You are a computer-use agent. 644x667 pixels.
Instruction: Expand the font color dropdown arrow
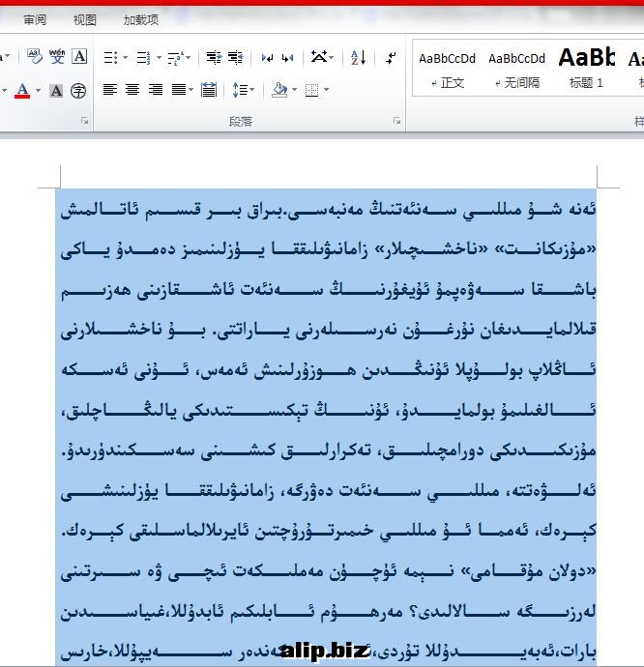[x=38, y=91]
